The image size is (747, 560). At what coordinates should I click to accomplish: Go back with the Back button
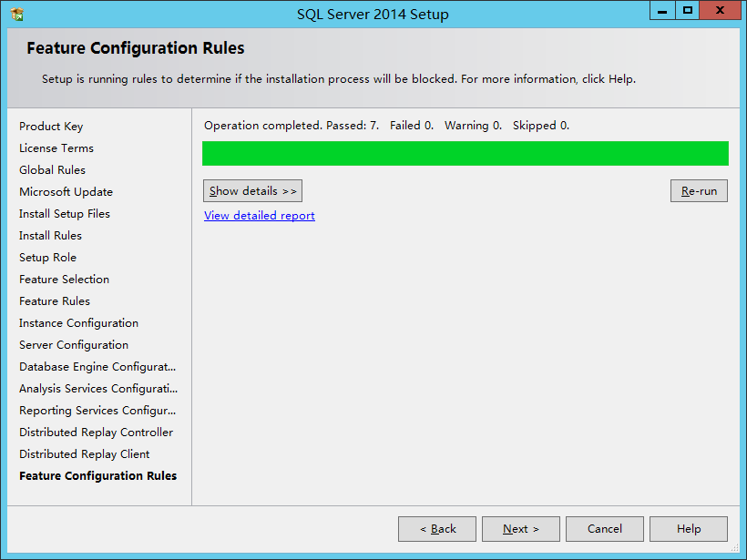click(x=437, y=529)
